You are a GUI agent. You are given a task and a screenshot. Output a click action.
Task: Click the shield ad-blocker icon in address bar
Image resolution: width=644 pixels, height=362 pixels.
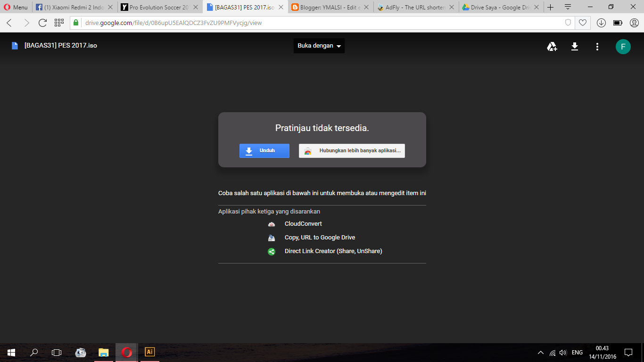tap(568, 23)
